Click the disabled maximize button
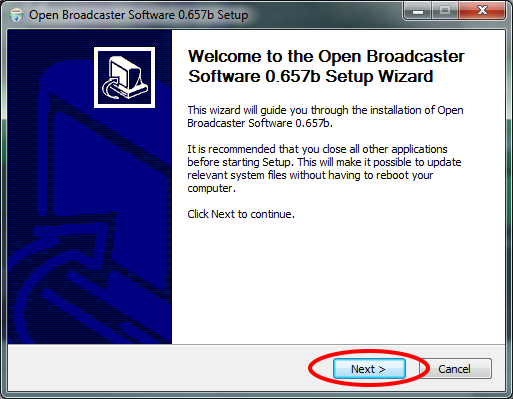 coord(445,11)
